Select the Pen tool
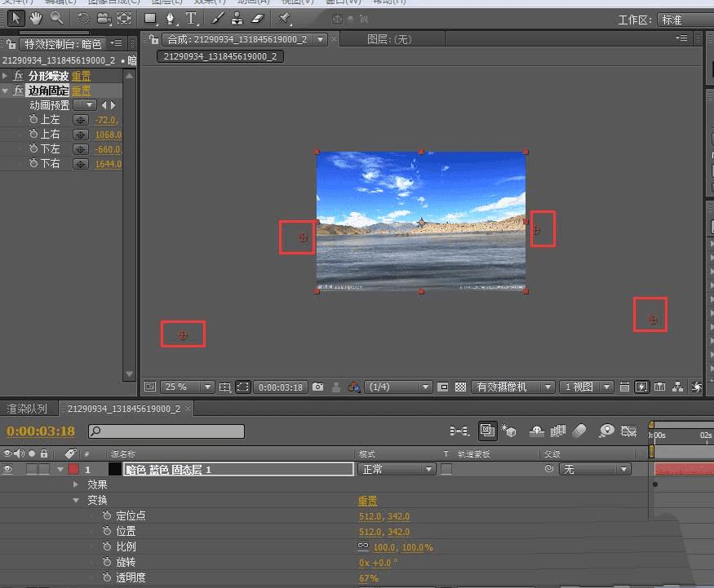This screenshot has height=588, width=714. coord(171,18)
